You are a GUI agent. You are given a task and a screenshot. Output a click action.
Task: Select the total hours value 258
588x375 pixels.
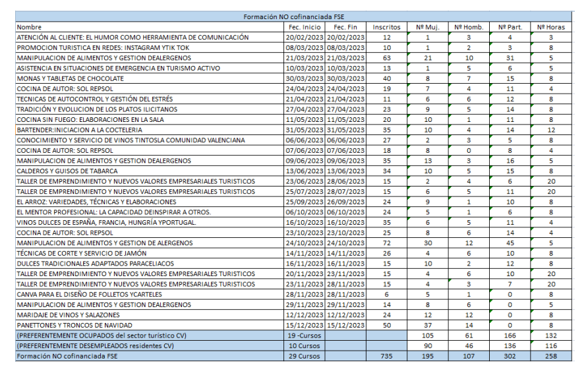click(550, 356)
